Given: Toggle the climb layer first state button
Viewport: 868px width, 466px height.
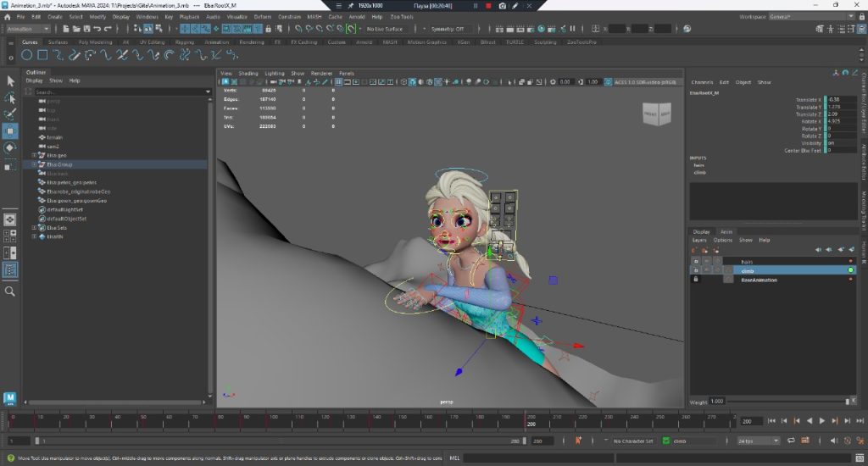Looking at the screenshot, I should (696, 270).
